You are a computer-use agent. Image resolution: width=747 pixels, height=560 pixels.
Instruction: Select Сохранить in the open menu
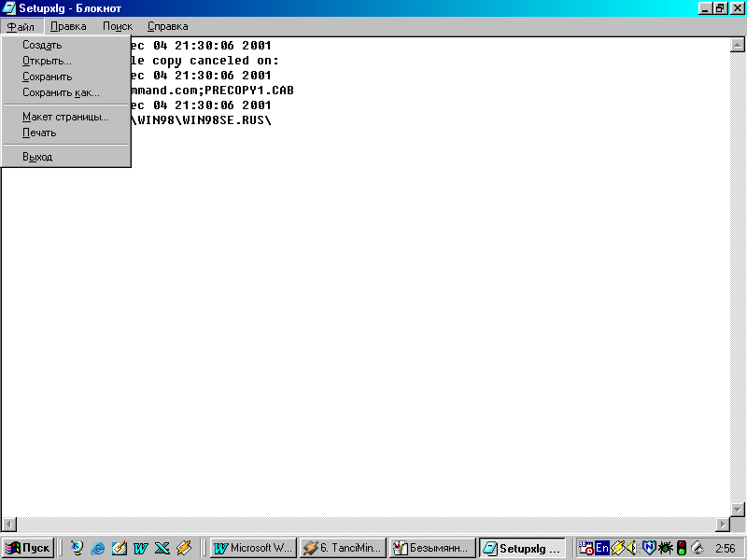pos(65,77)
